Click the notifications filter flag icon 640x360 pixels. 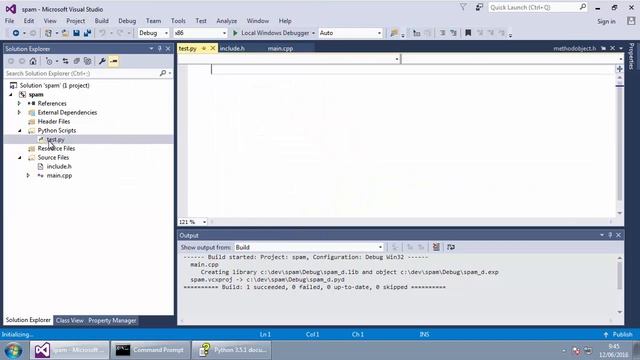point(463,7)
